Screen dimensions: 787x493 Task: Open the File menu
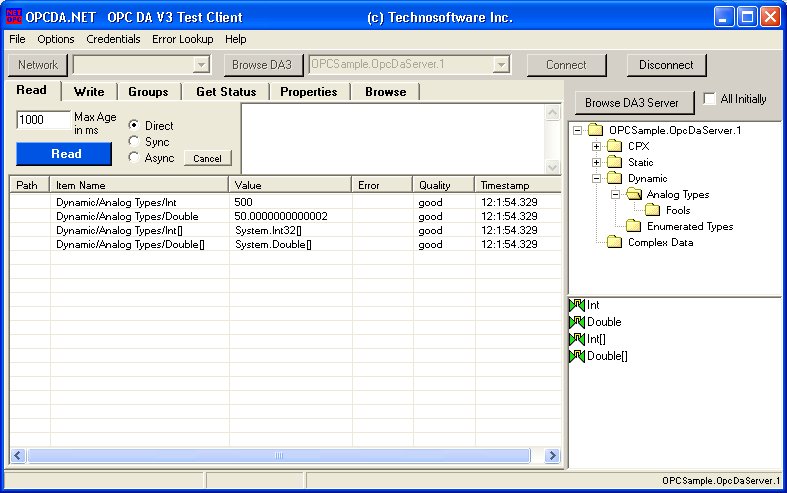coord(17,39)
